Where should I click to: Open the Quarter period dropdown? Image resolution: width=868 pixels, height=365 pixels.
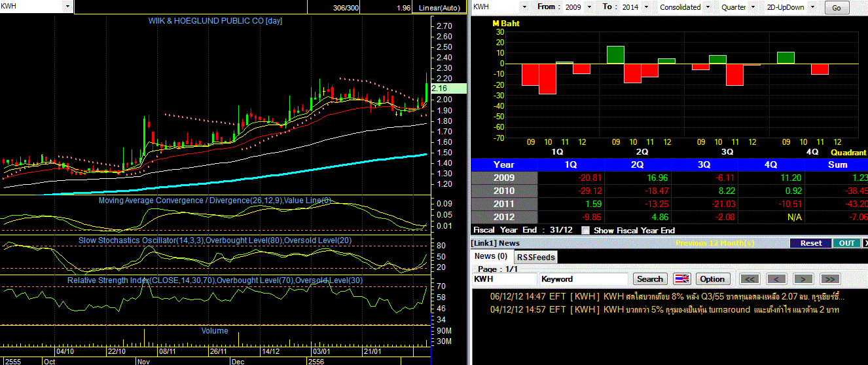753,7
